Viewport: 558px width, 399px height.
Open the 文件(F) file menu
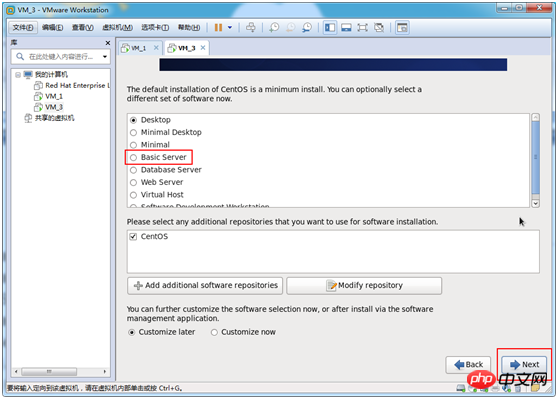pyautogui.click(x=23, y=27)
